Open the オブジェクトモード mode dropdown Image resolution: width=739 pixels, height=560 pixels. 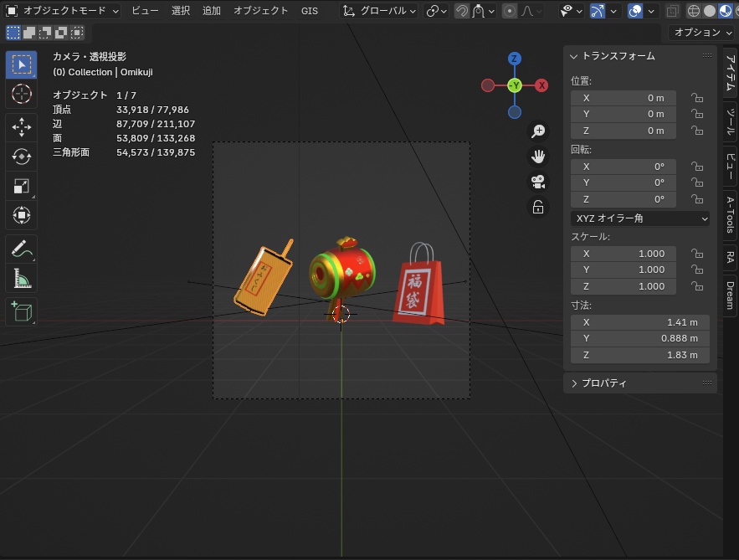(63, 10)
